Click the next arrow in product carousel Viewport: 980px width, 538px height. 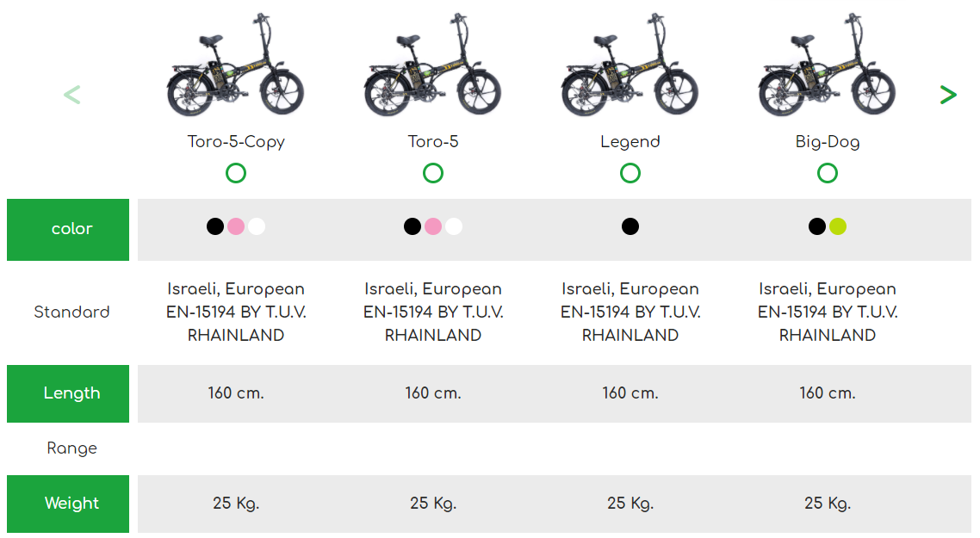[x=948, y=95]
